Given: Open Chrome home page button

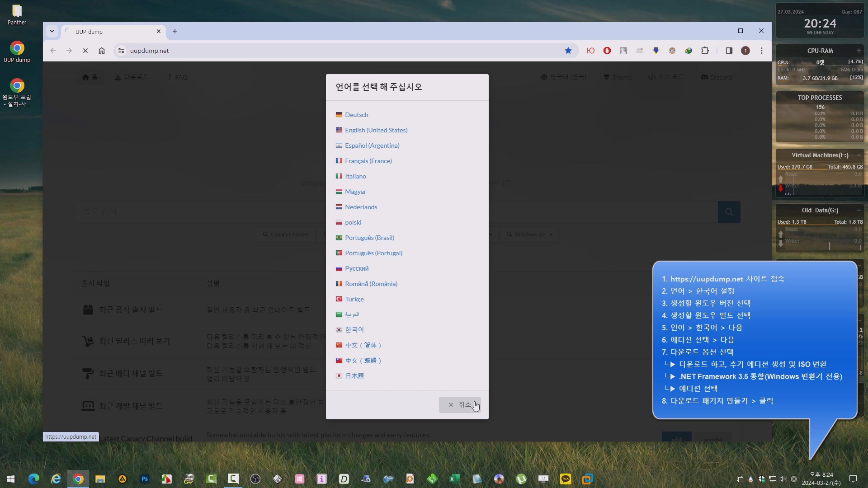Looking at the screenshot, I should pos(102,51).
